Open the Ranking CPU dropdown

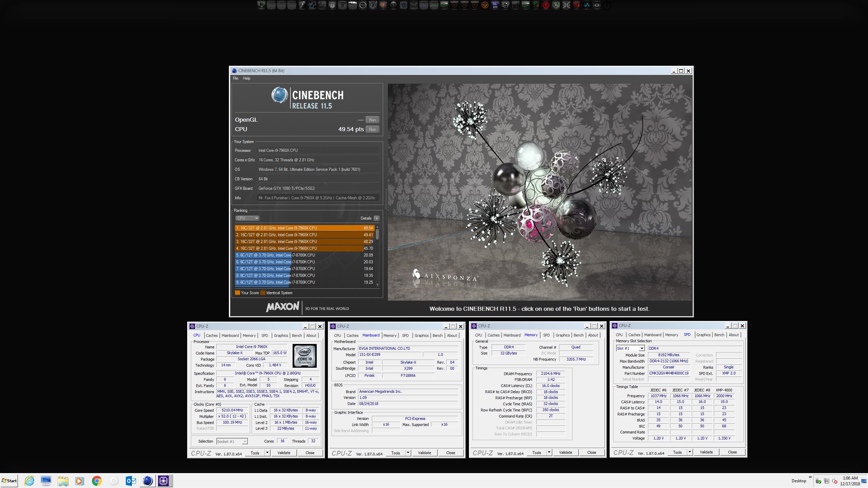tap(247, 218)
